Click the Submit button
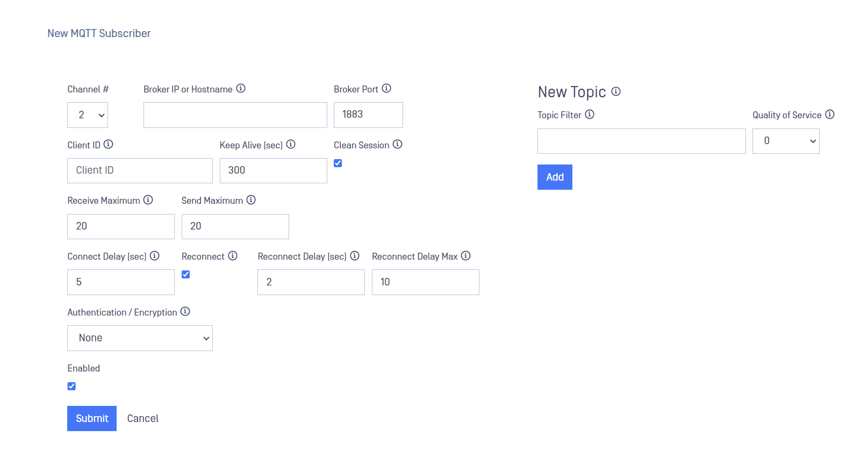868x465 pixels. [x=92, y=418]
